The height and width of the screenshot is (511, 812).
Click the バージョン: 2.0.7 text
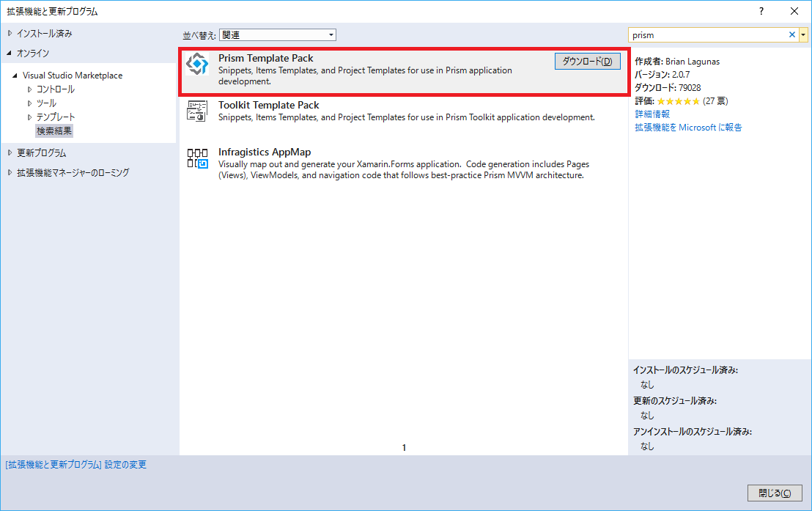[x=662, y=75]
